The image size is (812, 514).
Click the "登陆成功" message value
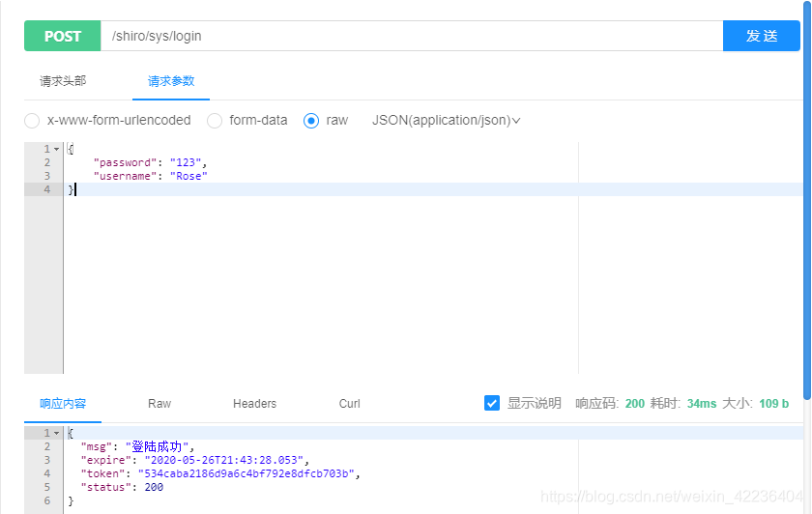click(x=159, y=446)
